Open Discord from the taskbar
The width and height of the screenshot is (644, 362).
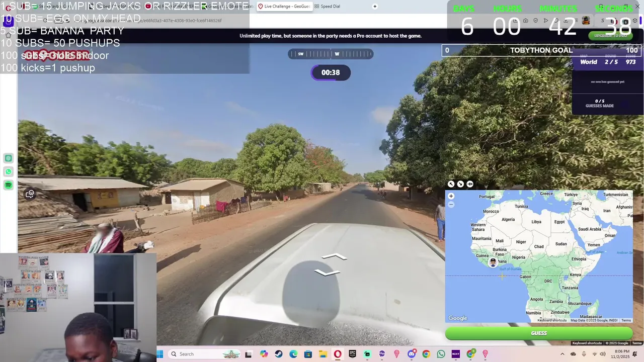(x=411, y=354)
